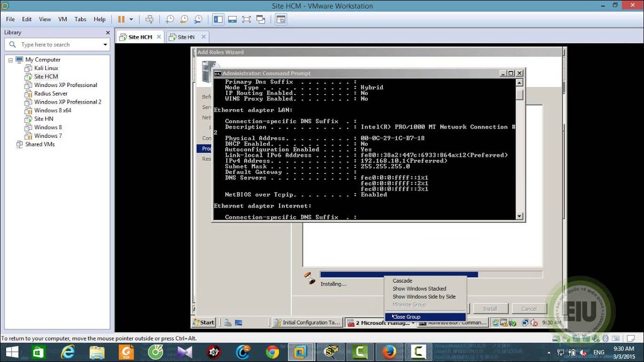Select Radius Server in the library
644x362 pixels.
50,94
